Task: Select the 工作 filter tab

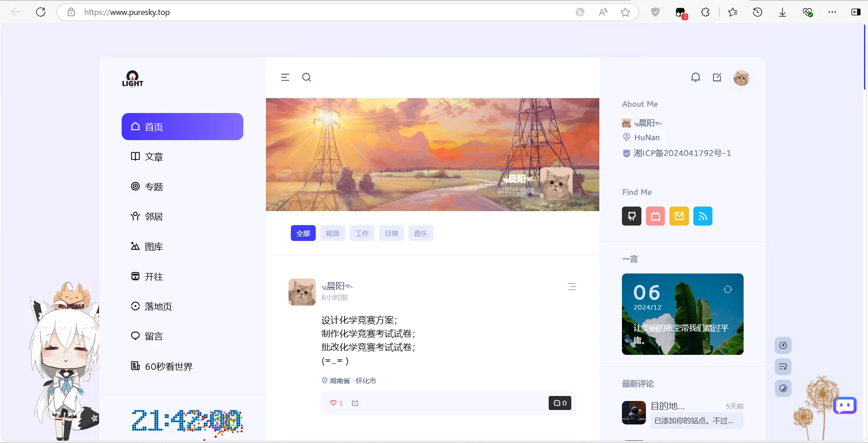Action: 362,233
